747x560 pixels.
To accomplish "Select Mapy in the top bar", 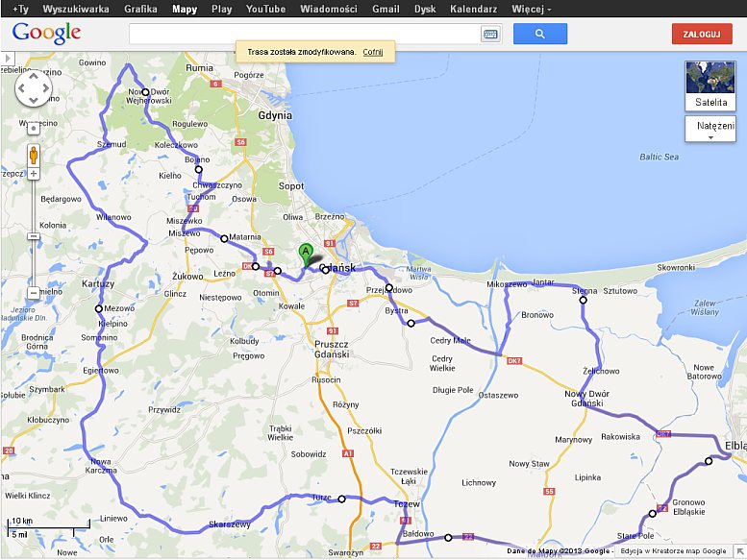I will 185,9.
